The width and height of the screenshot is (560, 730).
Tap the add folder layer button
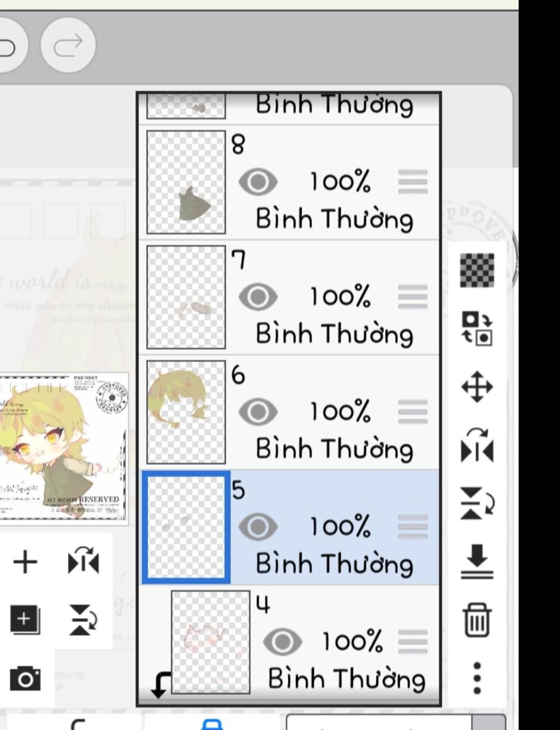[x=25, y=620]
